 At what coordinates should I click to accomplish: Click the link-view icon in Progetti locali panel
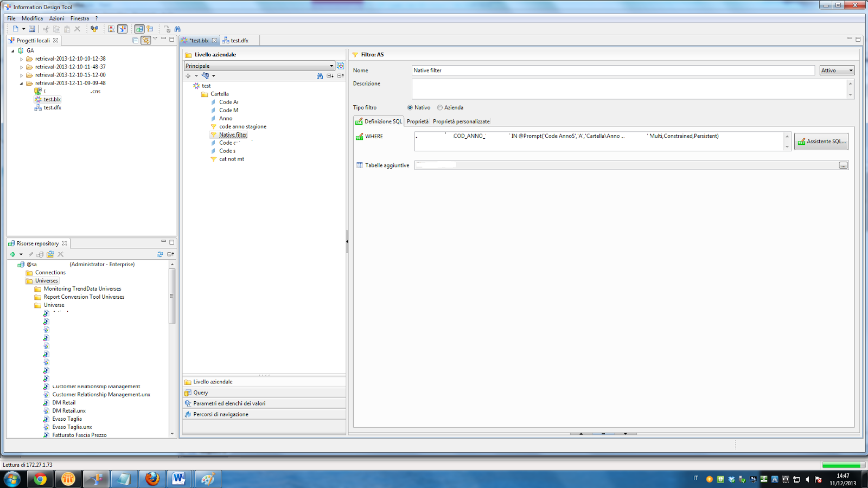click(146, 40)
